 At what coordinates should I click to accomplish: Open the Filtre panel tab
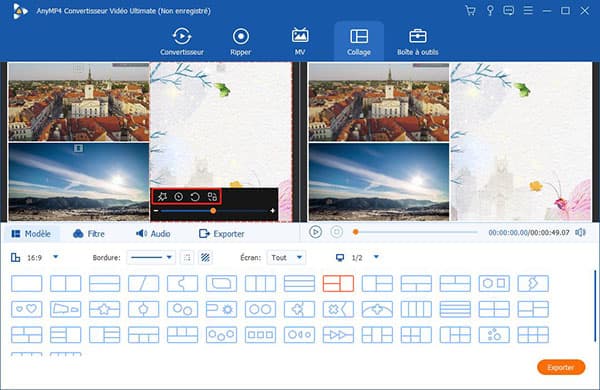click(89, 233)
